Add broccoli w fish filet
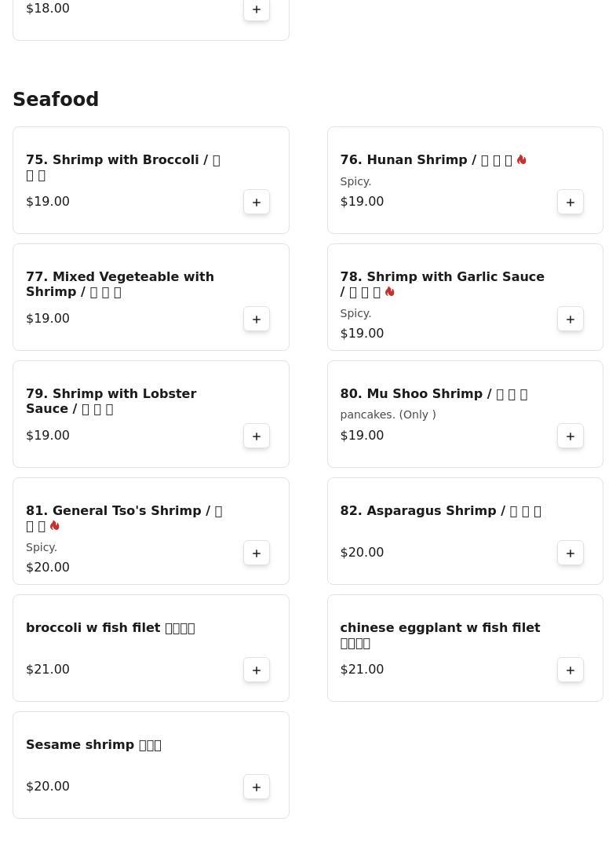The height and width of the screenshot is (851, 616). [257, 670]
